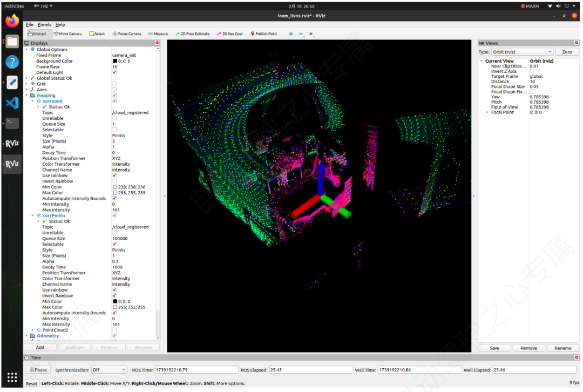Collapse the surround display
Image resolution: width=583 pixels, height=392 pixels.
point(32,101)
